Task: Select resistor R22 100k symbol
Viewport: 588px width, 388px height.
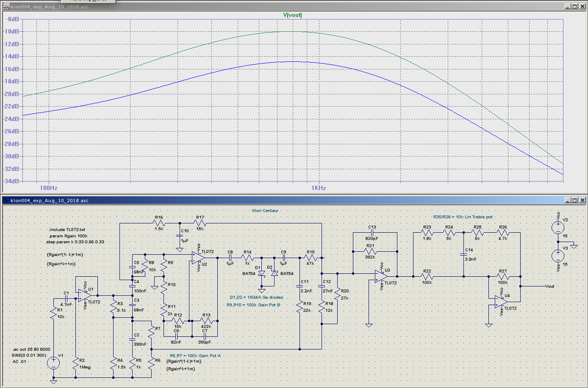Action: pyautogui.click(x=427, y=277)
